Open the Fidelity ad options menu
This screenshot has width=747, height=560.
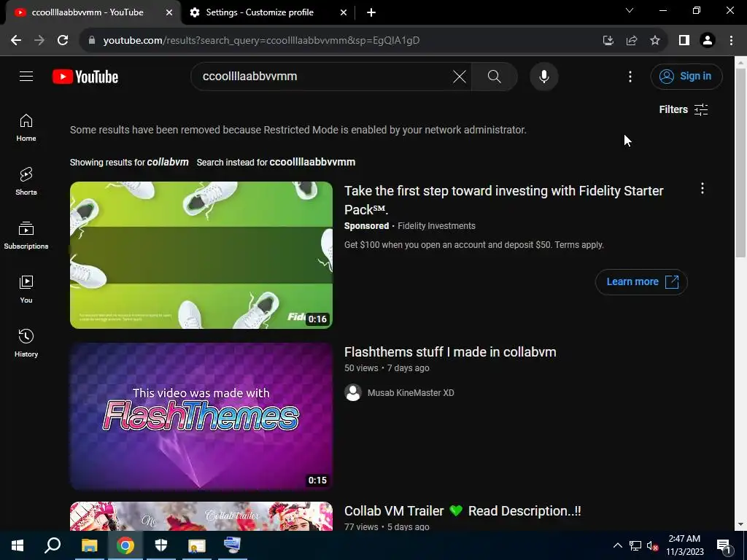point(703,189)
